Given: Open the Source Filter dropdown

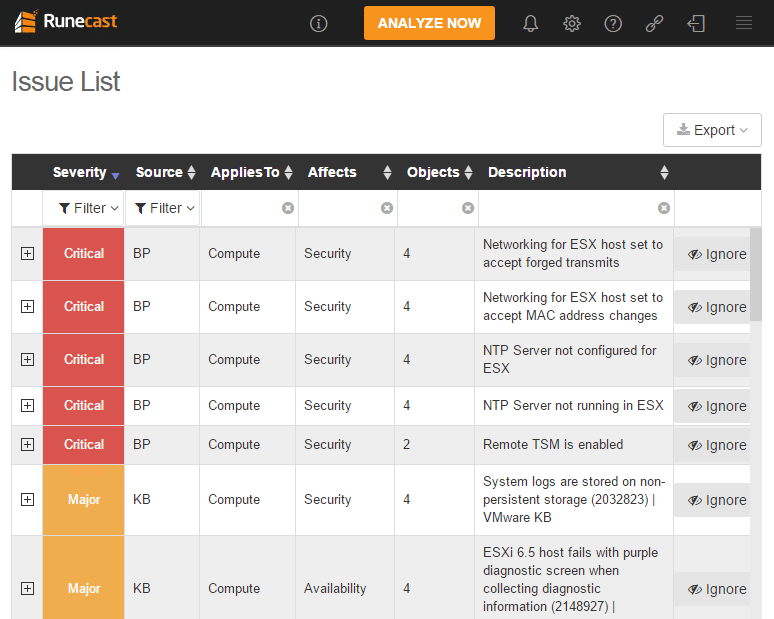Looking at the screenshot, I should click(162, 208).
